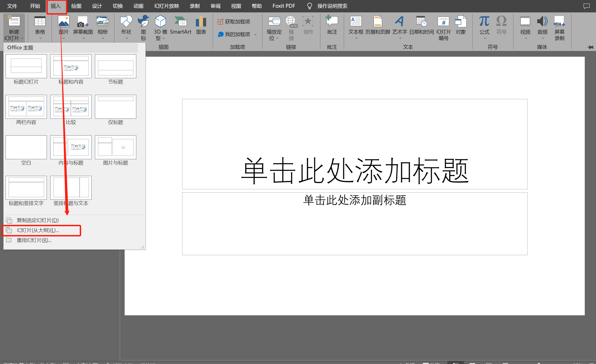Image resolution: width=596 pixels, height=364 pixels.
Task: Expand Shapes dropdown arrow
Action: [x=127, y=38]
